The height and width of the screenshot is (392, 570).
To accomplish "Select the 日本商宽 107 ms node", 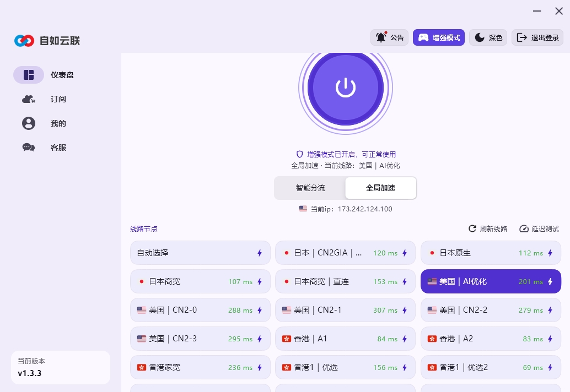I will pos(200,281).
